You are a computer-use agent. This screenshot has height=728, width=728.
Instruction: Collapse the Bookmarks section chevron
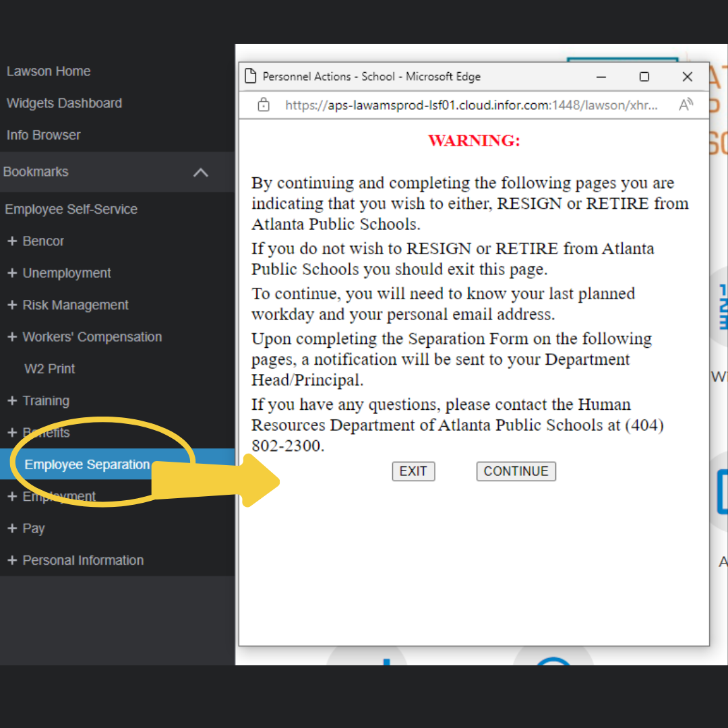click(x=201, y=173)
